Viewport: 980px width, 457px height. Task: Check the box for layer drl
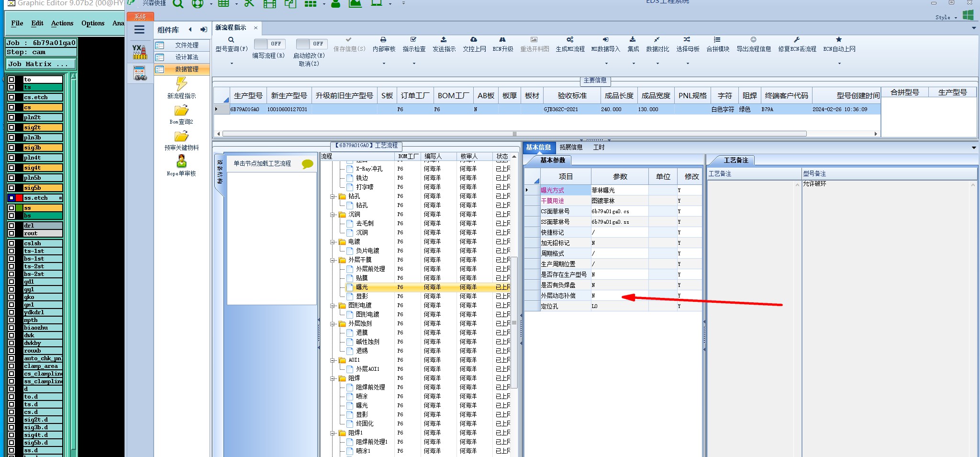point(11,226)
